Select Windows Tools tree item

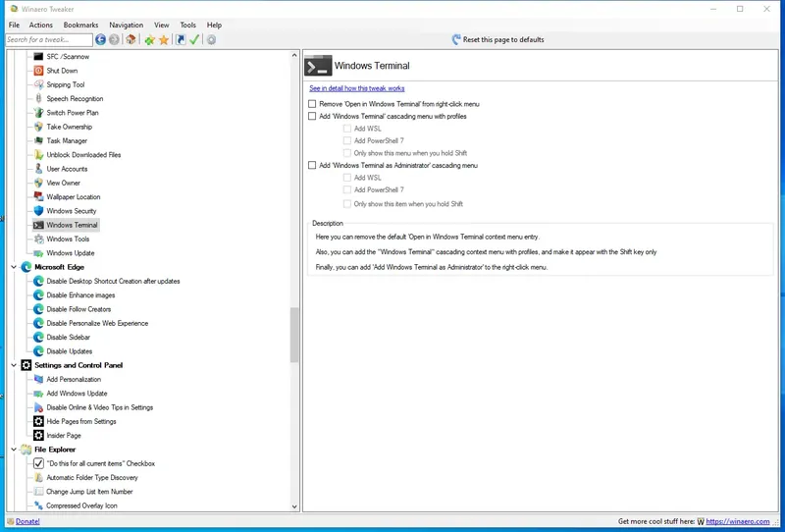pyautogui.click(x=68, y=239)
